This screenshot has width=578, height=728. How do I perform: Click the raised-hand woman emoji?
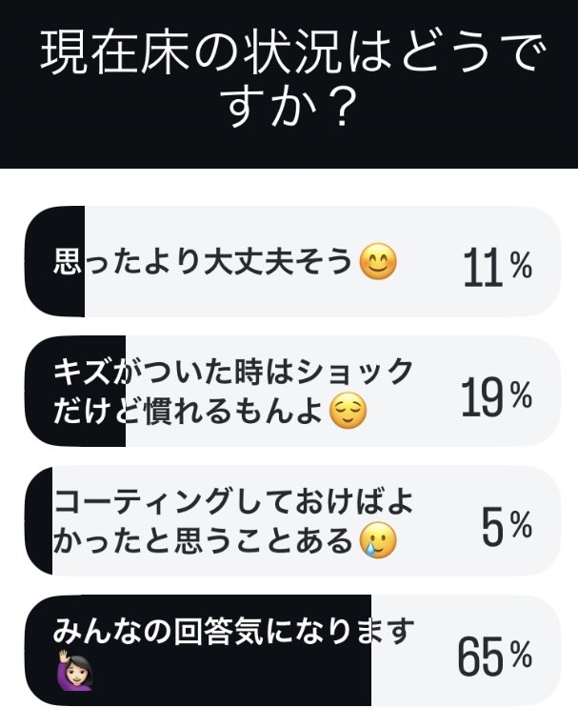pyautogui.click(x=74, y=671)
